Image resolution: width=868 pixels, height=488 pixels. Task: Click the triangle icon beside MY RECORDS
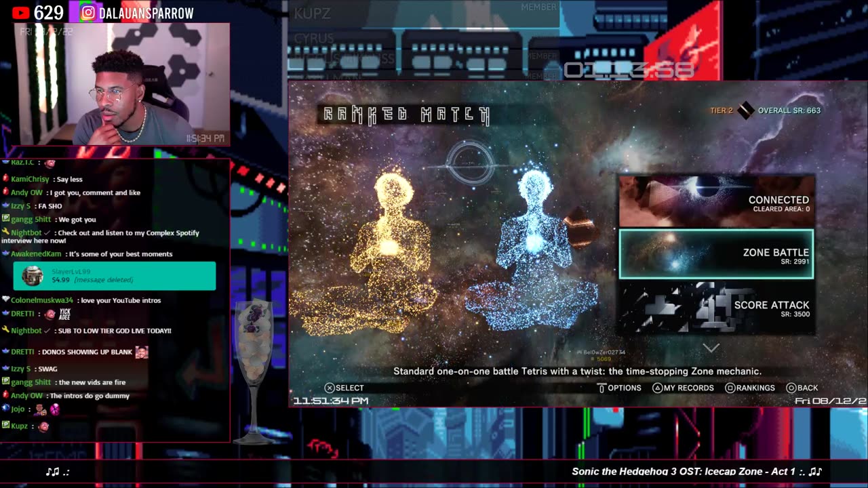657,388
